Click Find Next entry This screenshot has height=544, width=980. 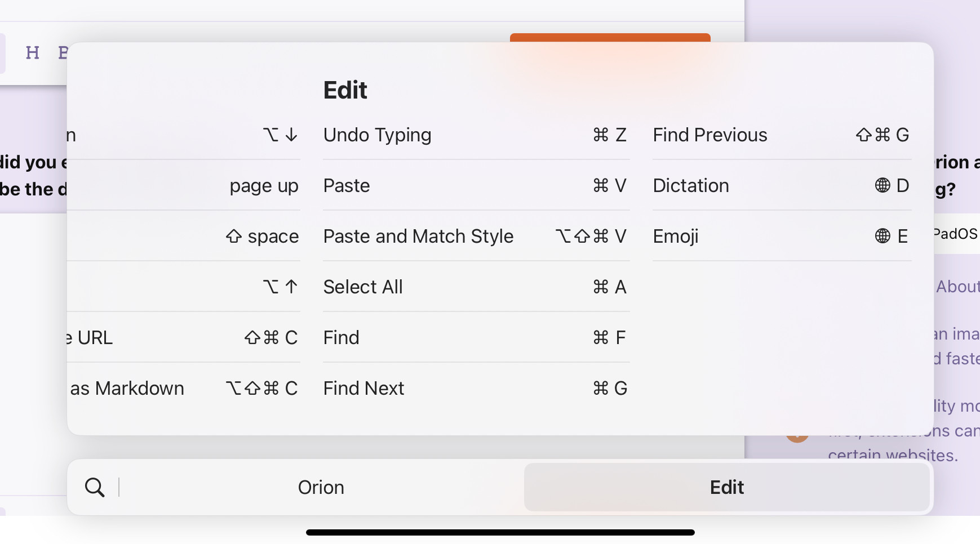click(x=475, y=389)
